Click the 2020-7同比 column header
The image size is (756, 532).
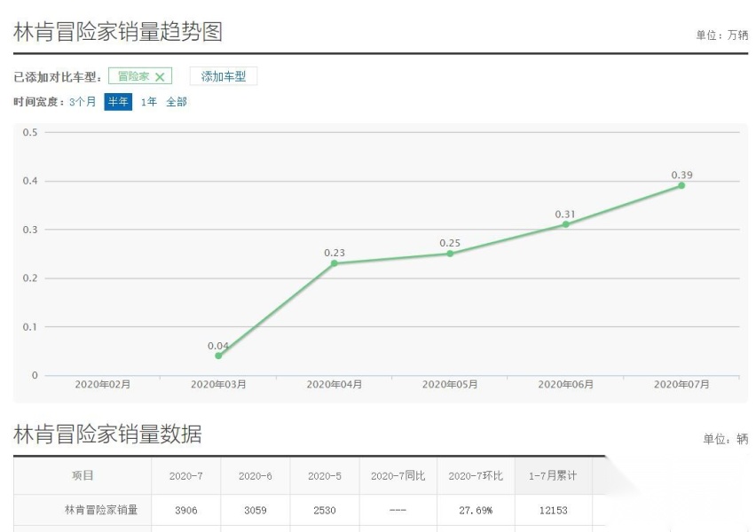398,476
